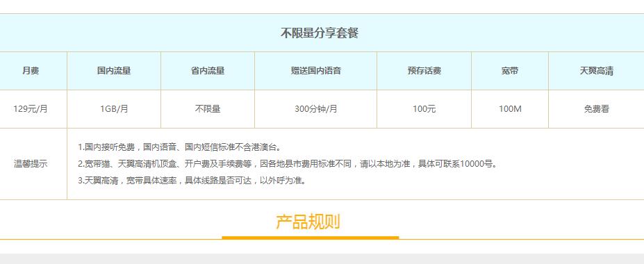Click tip 2 about 宽带猫 and 机顶盒 fees
The height and width of the screenshot is (264, 644).
[x=288, y=164]
